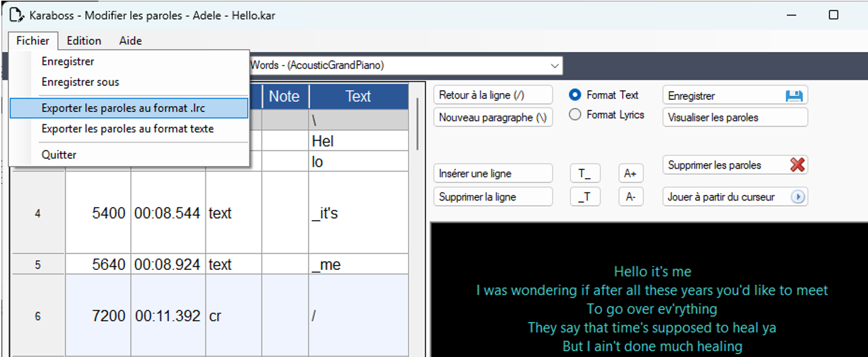Image resolution: width=868 pixels, height=357 pixels.
Task: Open the Aide menu
Action: (x=130, y=40)
